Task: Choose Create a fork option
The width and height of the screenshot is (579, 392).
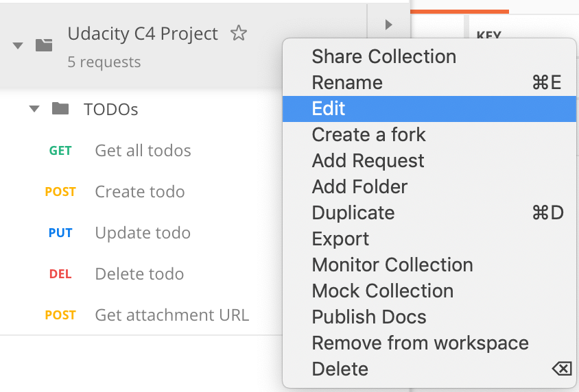Action: click(368, 135)
